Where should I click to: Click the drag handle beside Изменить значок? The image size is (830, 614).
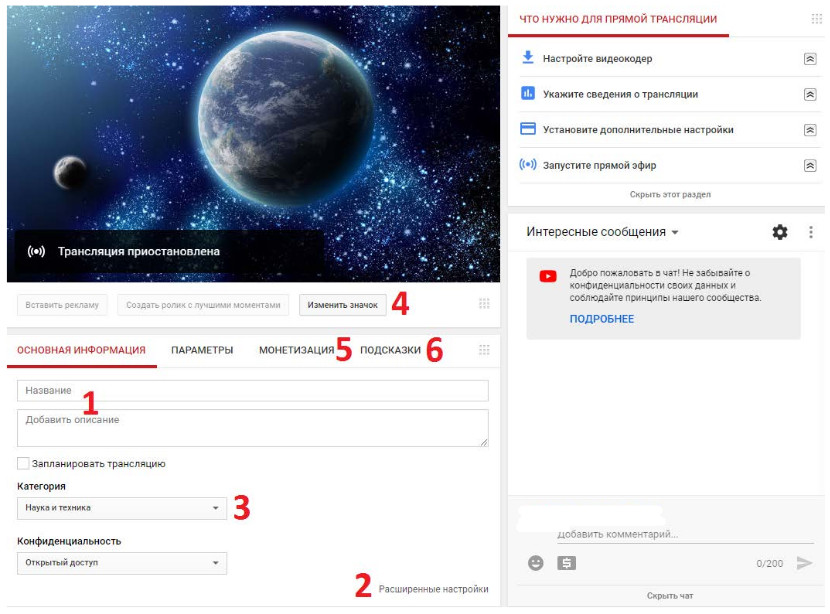[484, 304]
